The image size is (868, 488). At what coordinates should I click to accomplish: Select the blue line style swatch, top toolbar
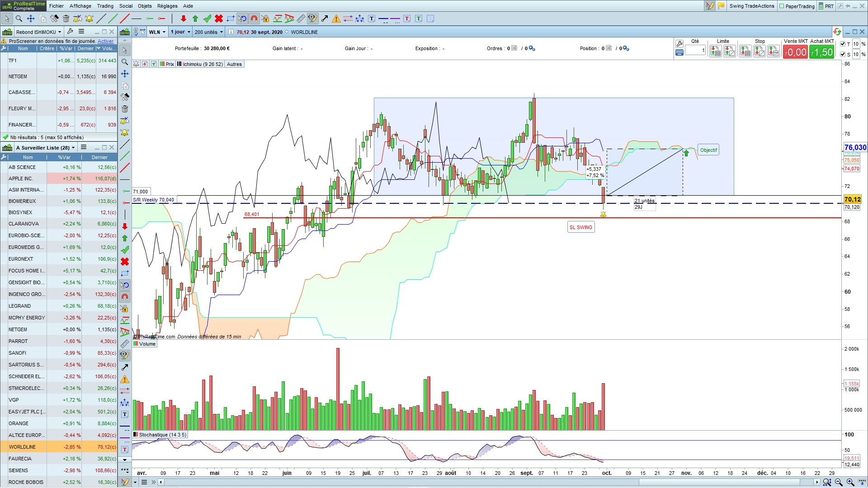point(383,19)
